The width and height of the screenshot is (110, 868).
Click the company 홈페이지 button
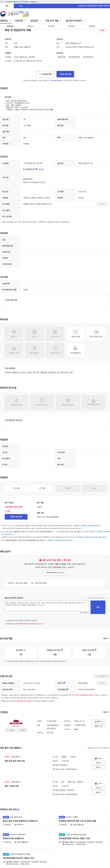[x=99, y=721]
